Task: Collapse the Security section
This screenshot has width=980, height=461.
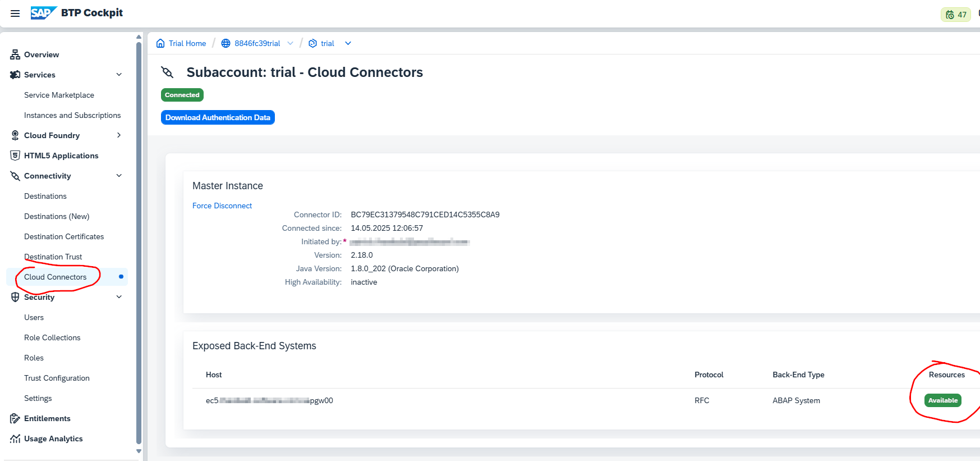Action: (119, 297)
